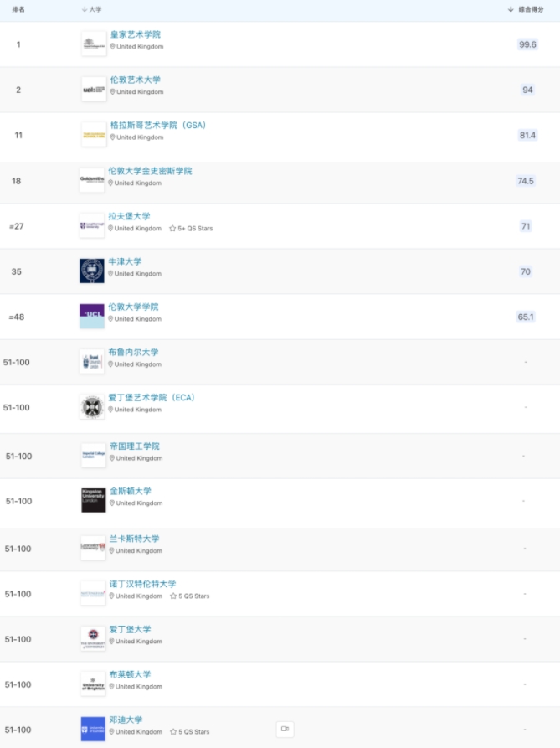Open 拉夫堡大学 link
The image size is (560, 748).
[129, 216]
